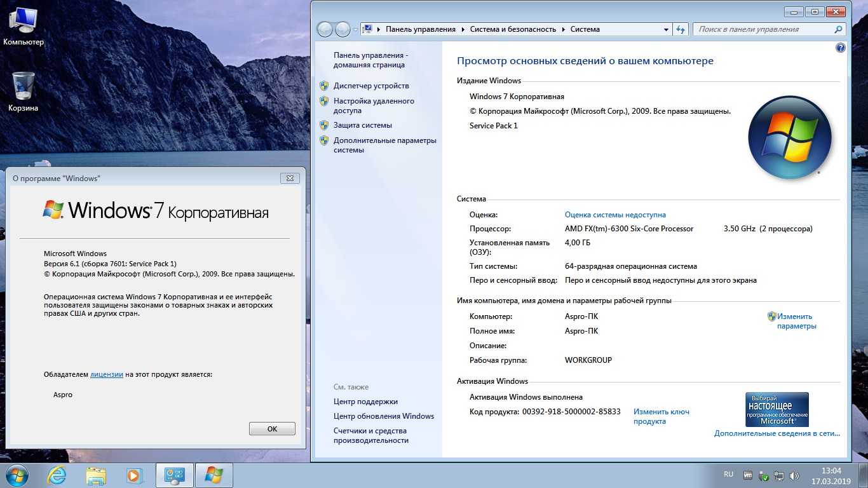Go back using the Control Panel back arrow
This screenshot has width=868, height=488.
pyautogui.click(x=325, y=29)
